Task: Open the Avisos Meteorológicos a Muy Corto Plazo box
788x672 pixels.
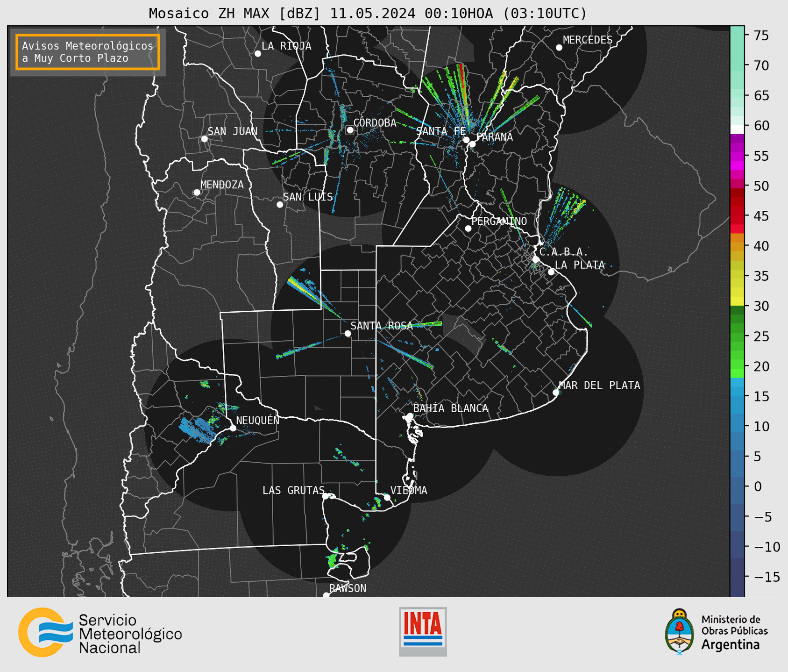Action: (88, 52)
